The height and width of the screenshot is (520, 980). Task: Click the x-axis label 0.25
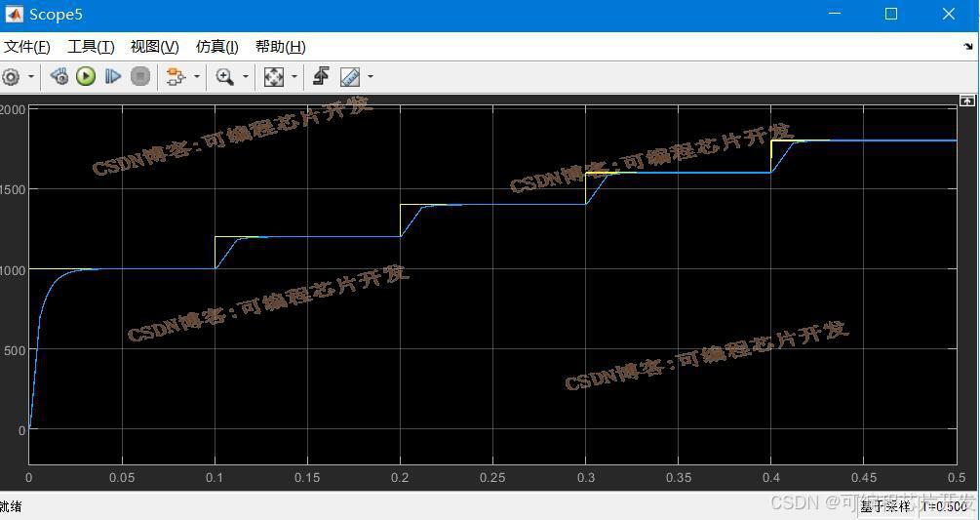tap(492, 478)
